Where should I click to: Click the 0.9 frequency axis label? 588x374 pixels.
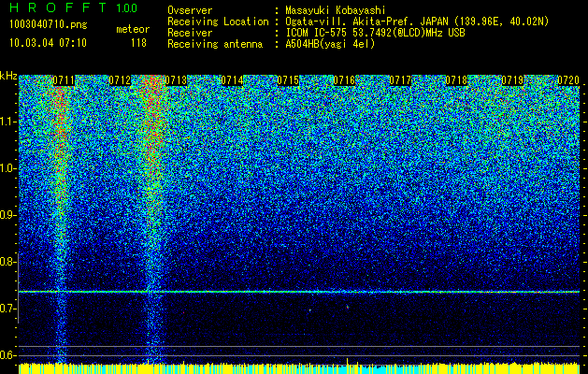pyautogui.click(x=8, y=215)
